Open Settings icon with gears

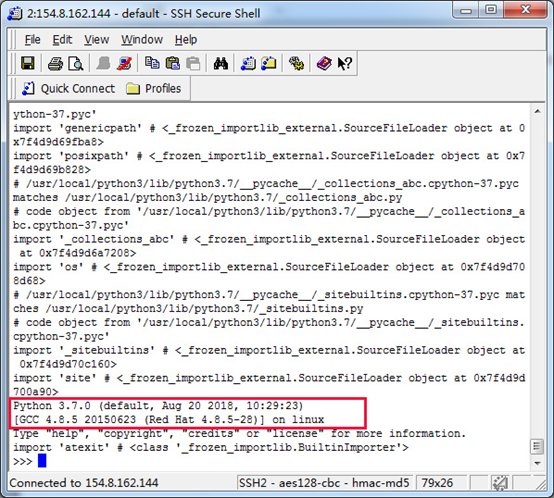pyautogui.click(x=296, y=64)
